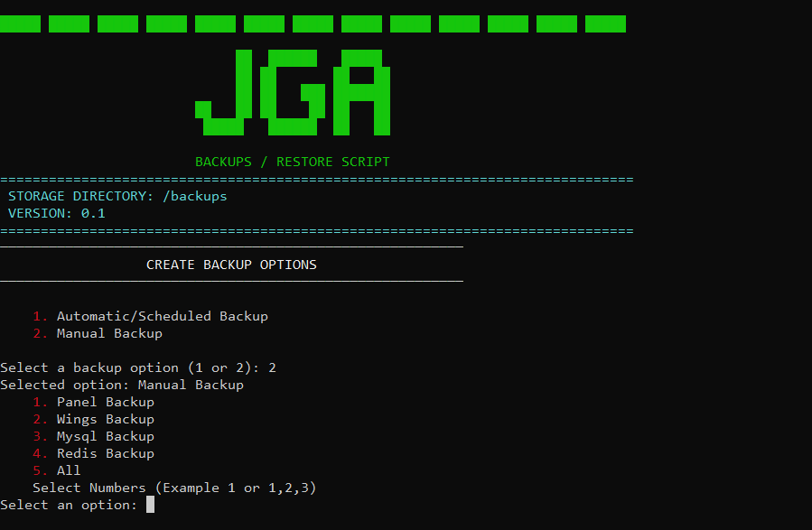
Task: Click the red number 5 beside All
Action: pos(39,470)
